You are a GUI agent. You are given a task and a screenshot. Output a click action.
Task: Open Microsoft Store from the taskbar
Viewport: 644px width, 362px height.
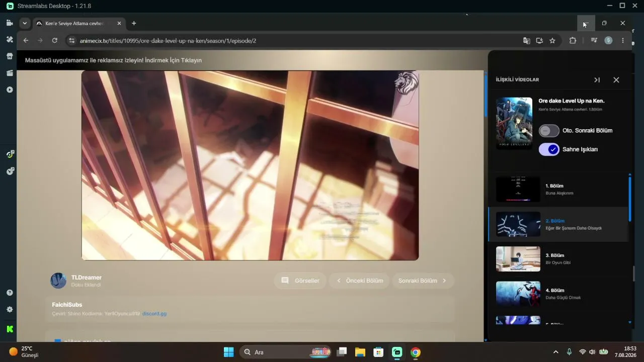click(x=378, y=352)
